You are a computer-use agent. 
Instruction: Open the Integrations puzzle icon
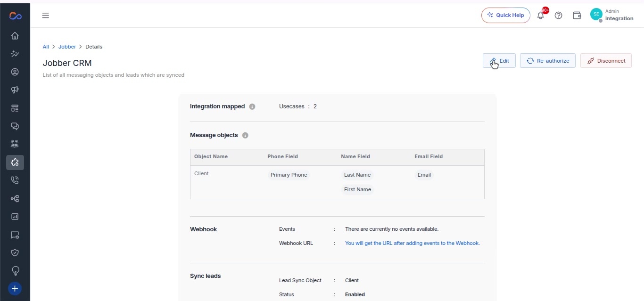pos(15,163)
